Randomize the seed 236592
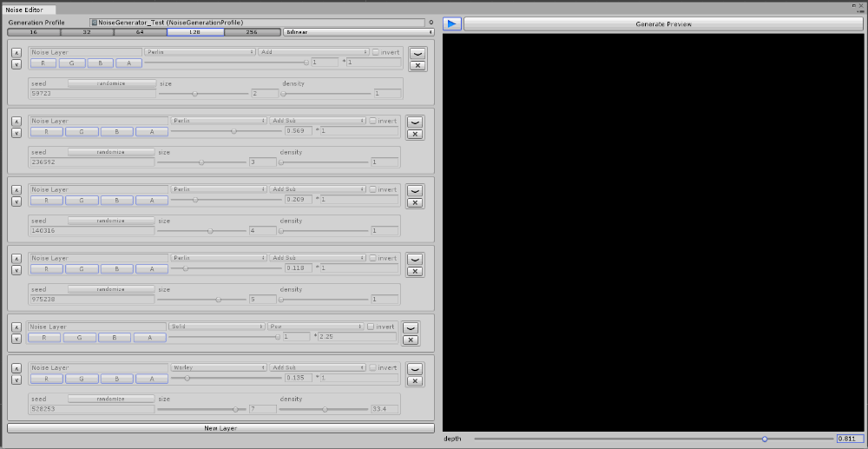This screenshot has height=449, width=868. (x=111, y=152)
